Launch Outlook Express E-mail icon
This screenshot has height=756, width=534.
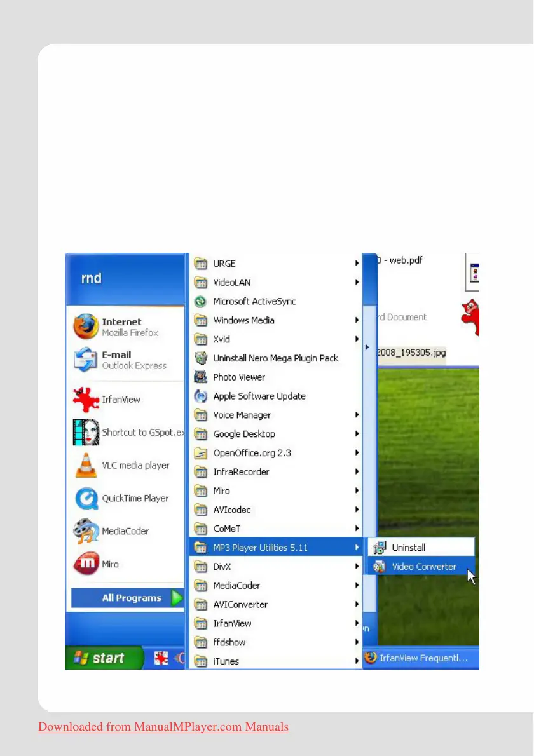tap(85, 360)
